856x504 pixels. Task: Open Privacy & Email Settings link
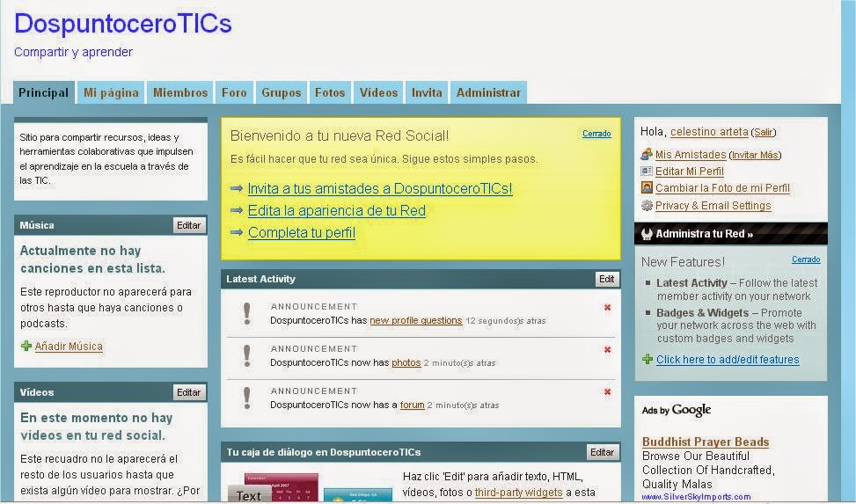tap(713, 205)
